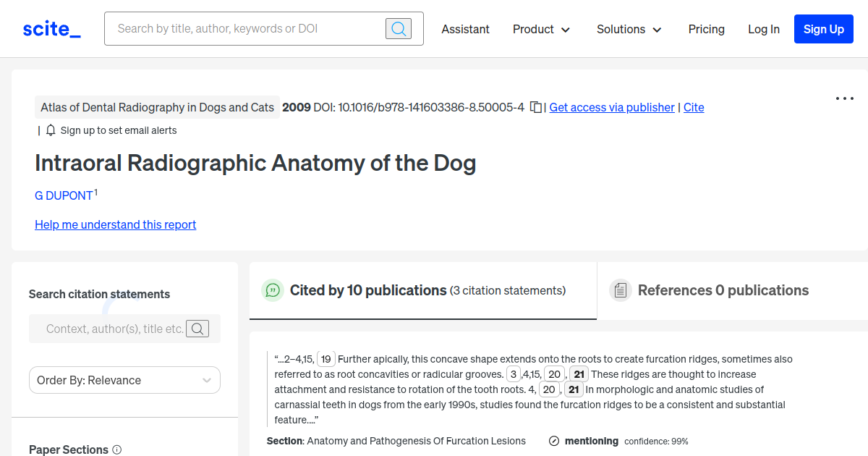
Task: Click the bell icon for email alerts
Action: [50, 130]
